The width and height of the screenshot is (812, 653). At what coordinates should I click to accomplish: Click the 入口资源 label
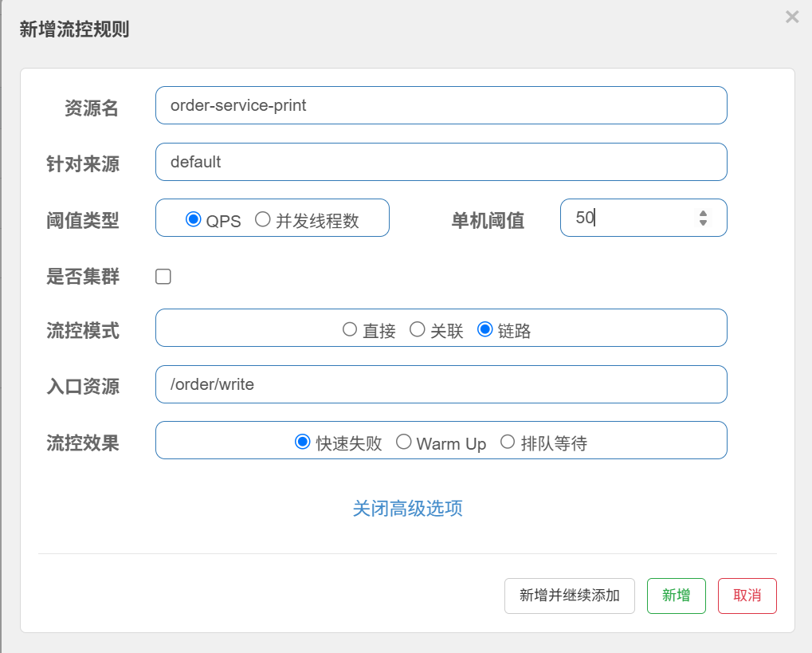tap(83, 387)
